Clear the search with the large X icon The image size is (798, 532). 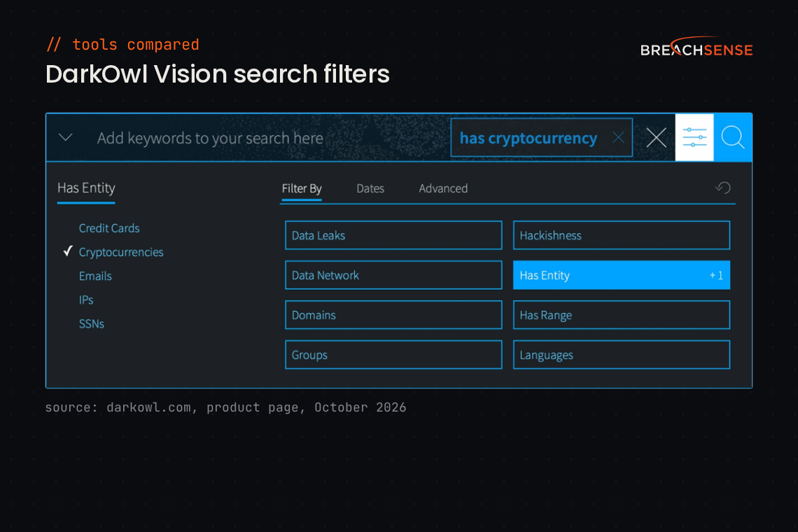(656, 137)
